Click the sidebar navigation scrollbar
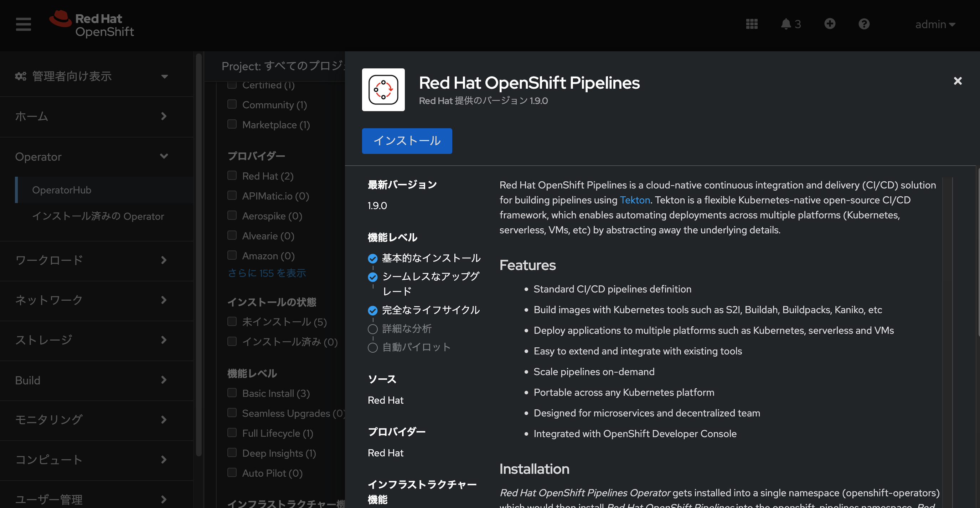Image resolution: width=980 pixels, height=508 pixels. (198, 255)
